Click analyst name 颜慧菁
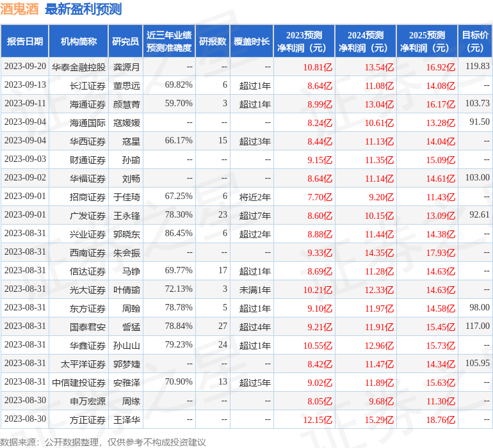Screen dimensions: 493x448 (x=127, y=104)
